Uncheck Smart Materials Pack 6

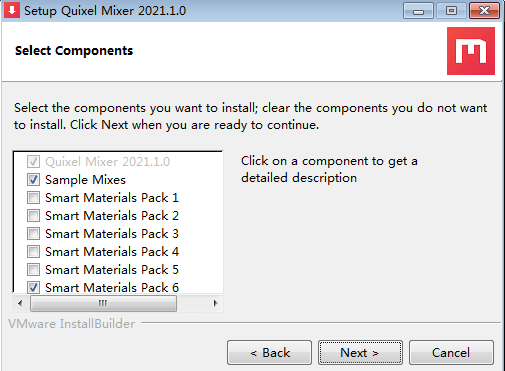33,287
